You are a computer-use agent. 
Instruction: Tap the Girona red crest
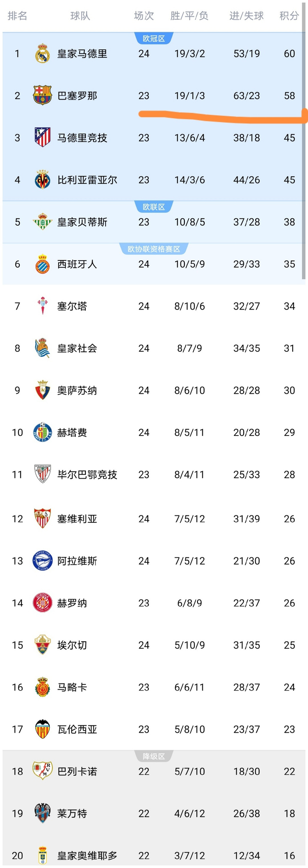click(43, 603)
